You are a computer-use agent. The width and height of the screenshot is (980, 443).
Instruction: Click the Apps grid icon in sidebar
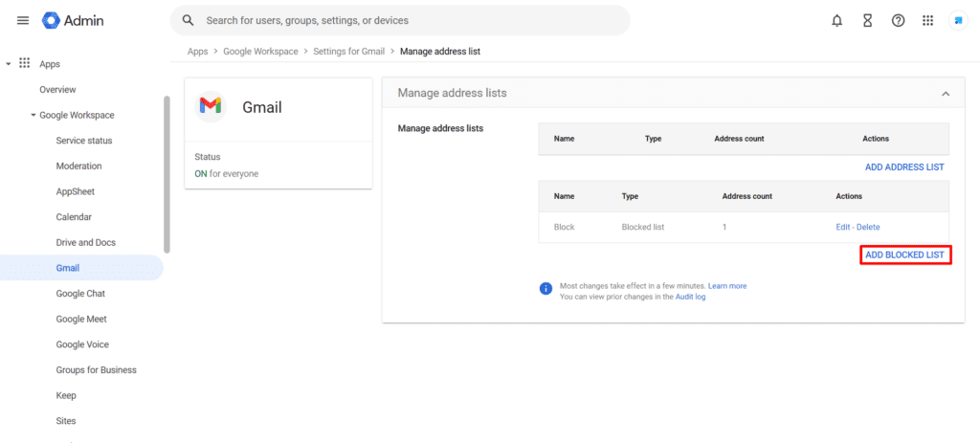point(24,63)
